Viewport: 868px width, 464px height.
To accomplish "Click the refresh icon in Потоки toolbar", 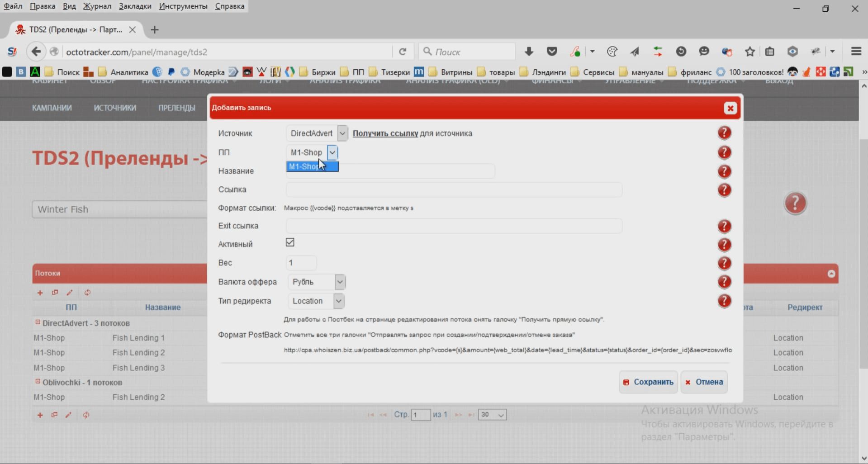I will tap(87, 293).
